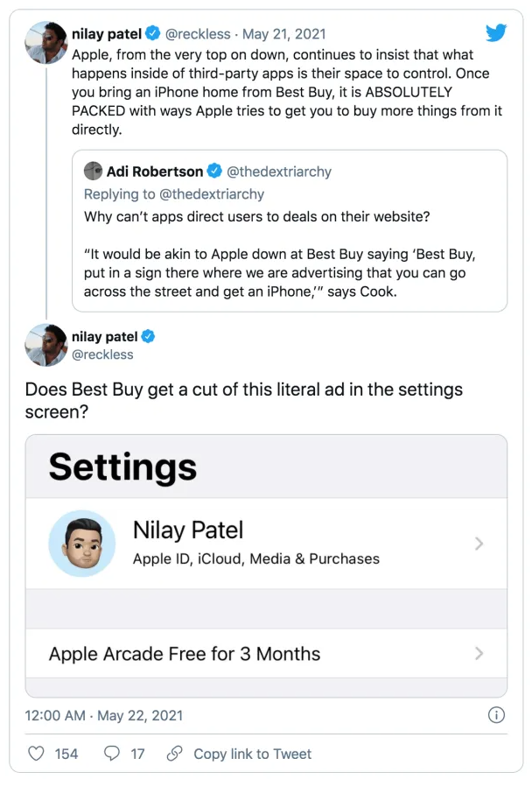The width and height of the screenshot is (532, 786).
Task: Open the 12:00 AM · May 22, 2021 timestamp
Action: (x=104, y=715)
